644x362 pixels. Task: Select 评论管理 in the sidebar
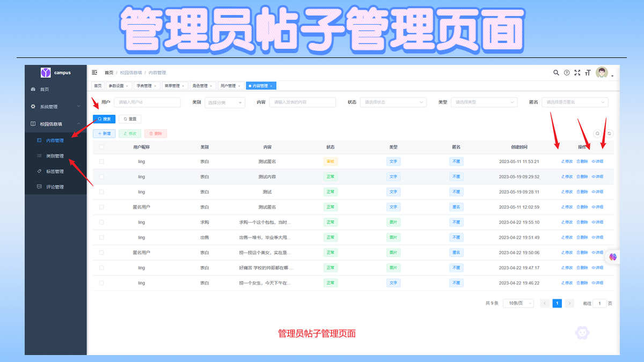56,187
